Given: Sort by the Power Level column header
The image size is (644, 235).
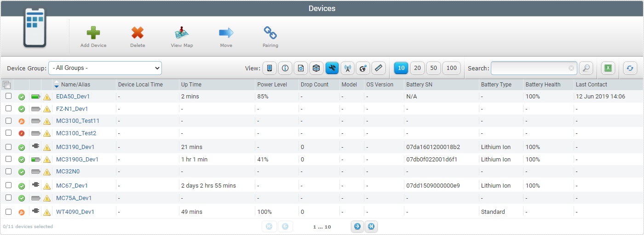Looking at the screenshot, I should 272,85.
